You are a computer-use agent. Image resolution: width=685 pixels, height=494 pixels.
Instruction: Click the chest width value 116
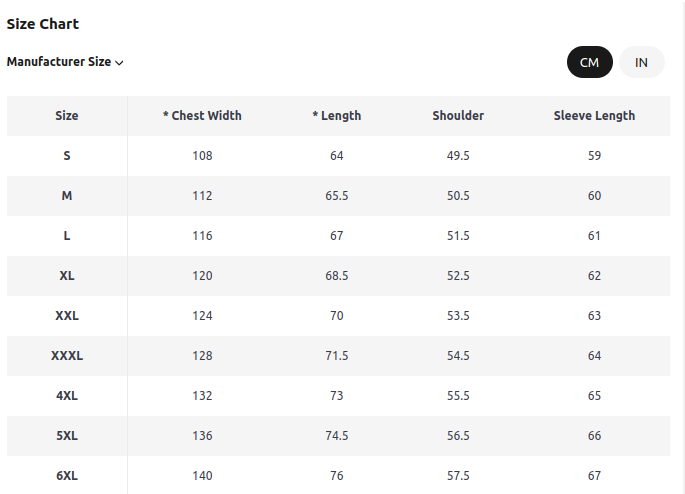202,236
